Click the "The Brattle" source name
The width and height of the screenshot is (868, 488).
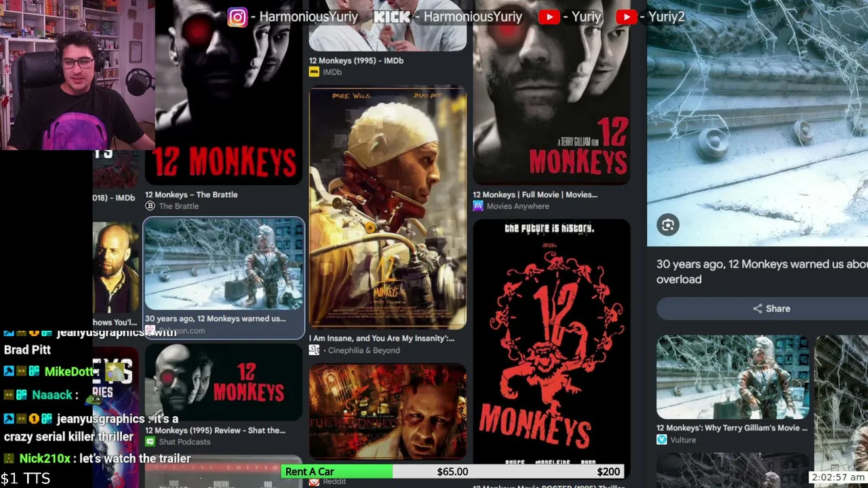tap(179, 206)
